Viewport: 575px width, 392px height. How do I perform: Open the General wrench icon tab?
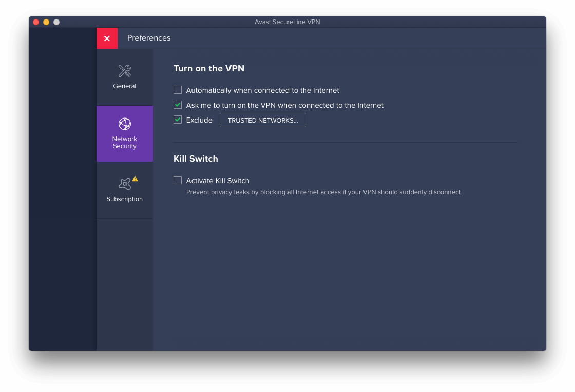(125, 71)
